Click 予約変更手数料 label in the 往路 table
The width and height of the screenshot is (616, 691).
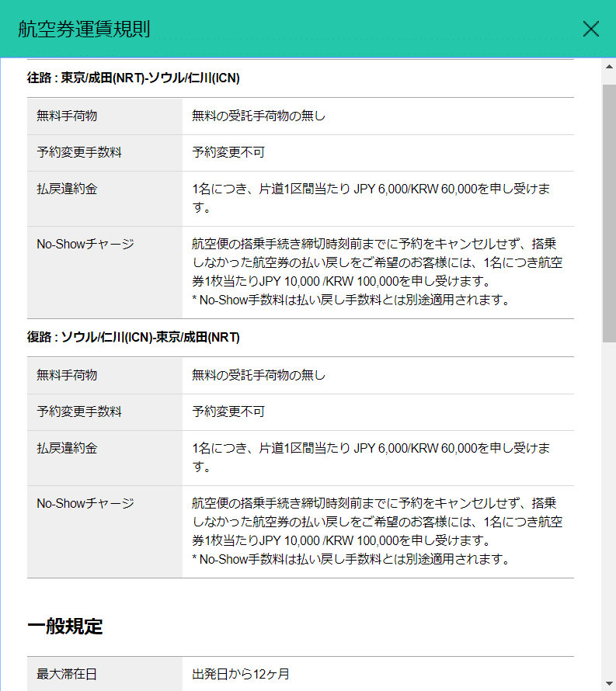(x=79, y=152)
